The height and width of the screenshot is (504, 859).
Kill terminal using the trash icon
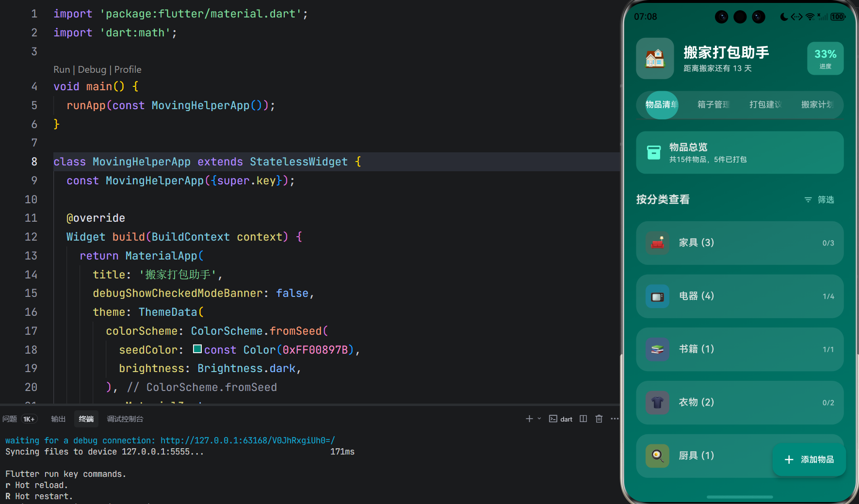599,419
